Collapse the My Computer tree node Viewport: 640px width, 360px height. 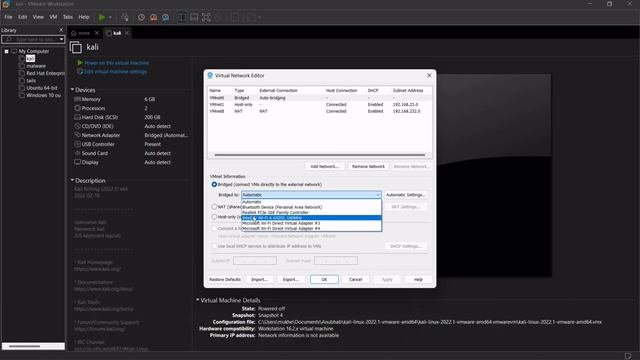(7, 51)
